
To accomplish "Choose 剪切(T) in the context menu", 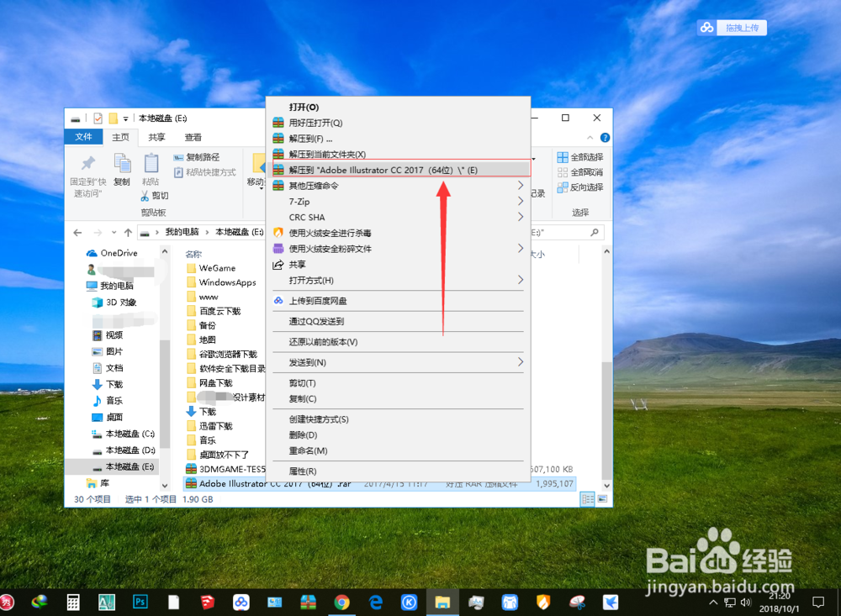I will coord(398,382).
